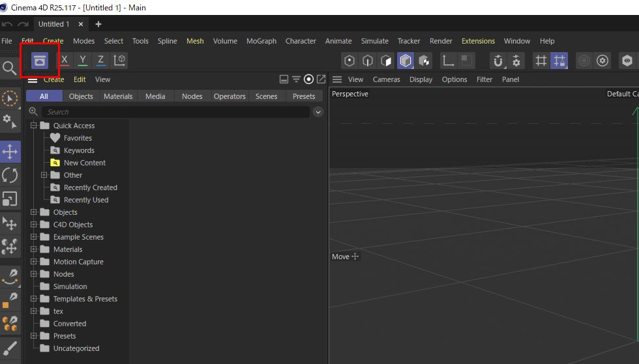Close the Untitled 1 project tab
This screenshot has width=639, height=364.
point(81,24)
